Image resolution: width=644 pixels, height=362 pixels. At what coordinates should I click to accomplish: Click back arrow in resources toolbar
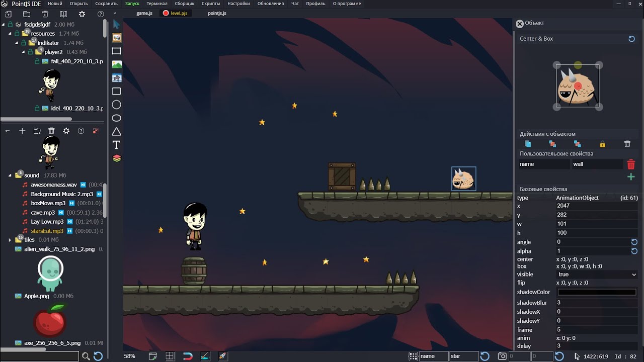click(x=8, y=131)
